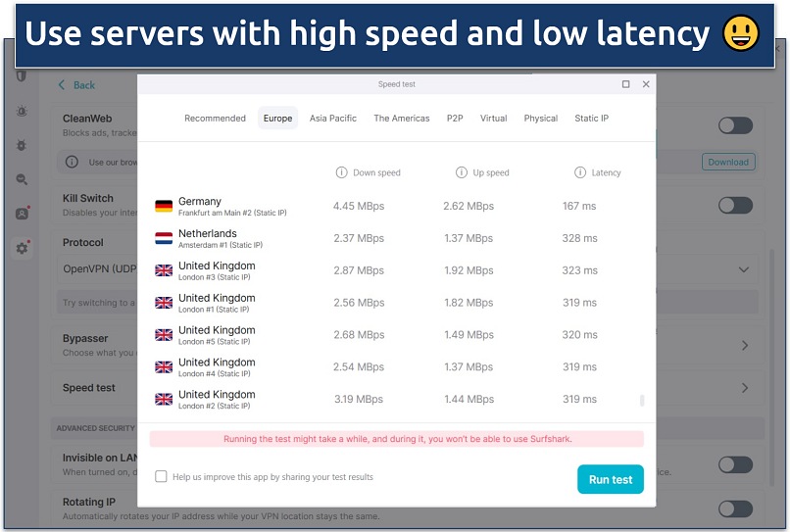This screenshot has height=532, width=790.
Task: Switch to the Asia Pacific tab
Action: (x=332, y=119)
